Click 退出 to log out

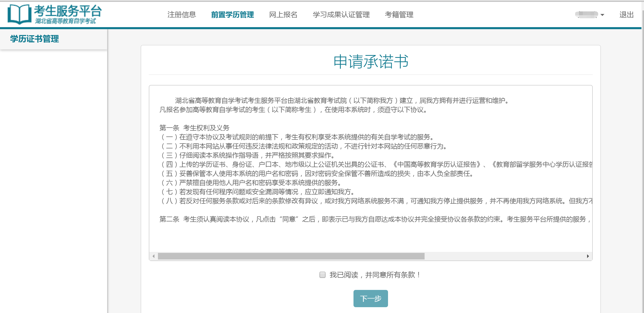click(x=626, y=15)
